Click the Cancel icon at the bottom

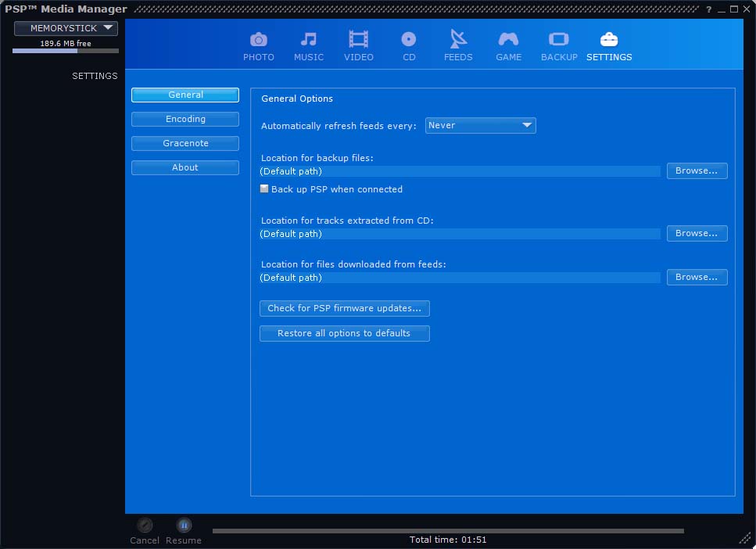pos(145,525)
